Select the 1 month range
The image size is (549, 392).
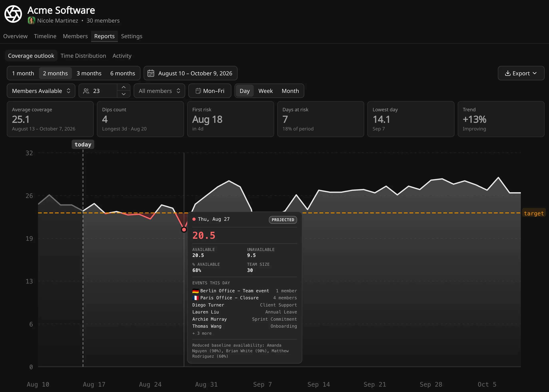[x=23, y=73]
